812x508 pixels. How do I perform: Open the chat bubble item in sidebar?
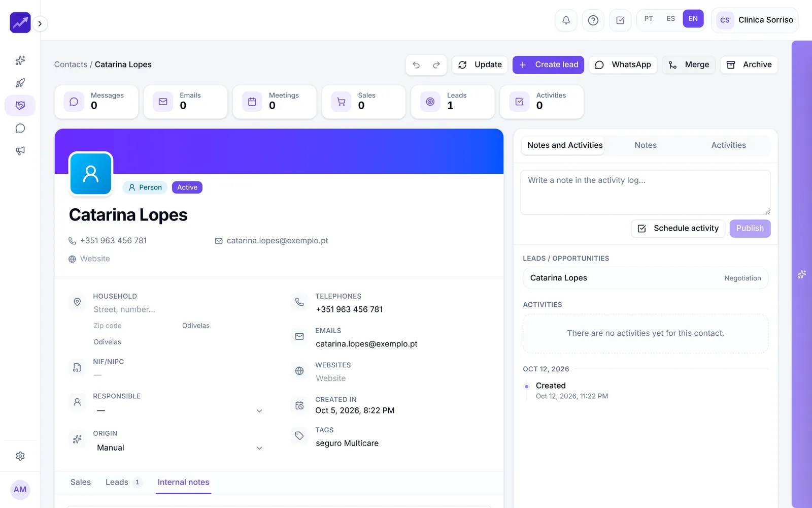tap(20, 128)
